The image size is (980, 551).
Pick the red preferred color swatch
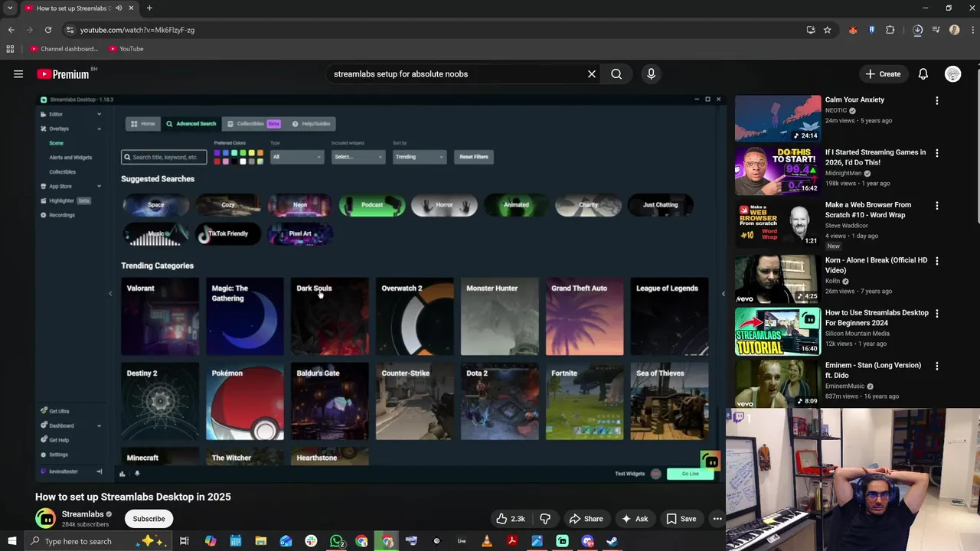217,161
